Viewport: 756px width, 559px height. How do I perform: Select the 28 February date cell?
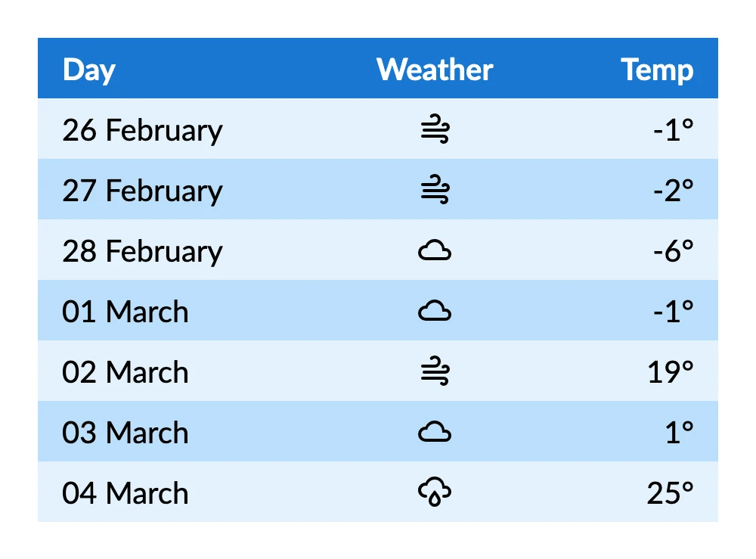pos(142,251)
